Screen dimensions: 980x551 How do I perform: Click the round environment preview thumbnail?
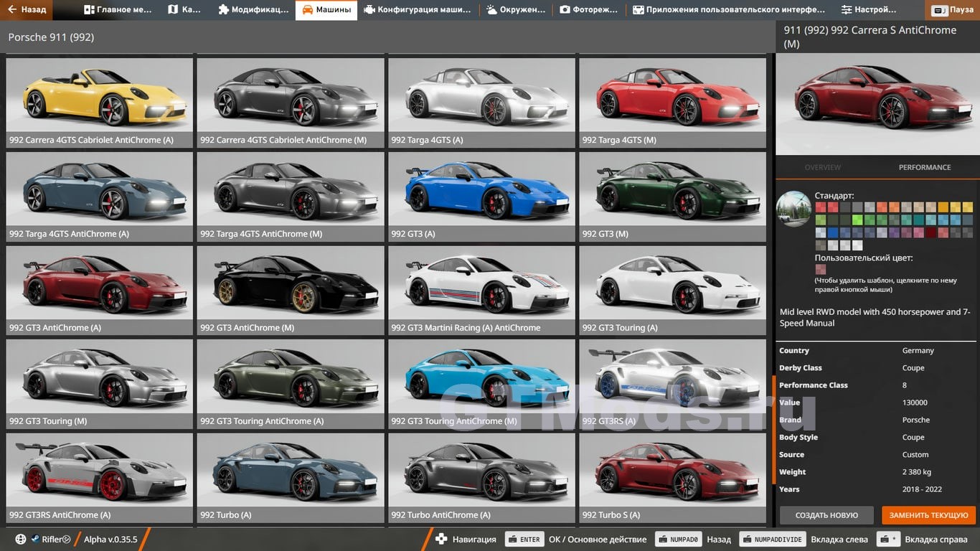coord(793,209)
